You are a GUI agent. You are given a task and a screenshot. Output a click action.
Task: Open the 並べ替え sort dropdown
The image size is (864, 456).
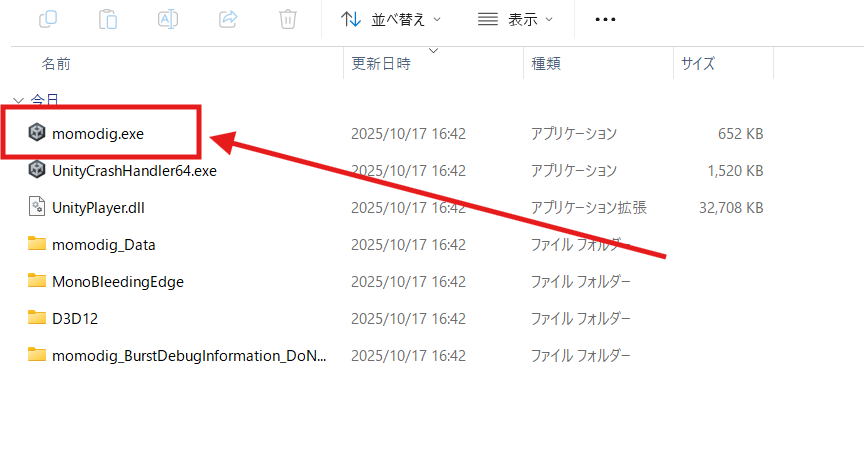coord(391,18)
